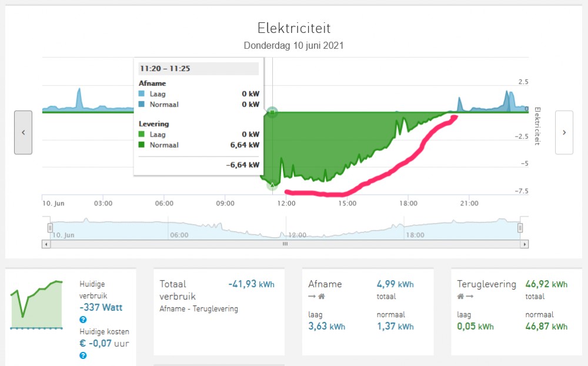The image size is (588, 366).
Task: Select the Totaal verbruik card
Action: (219, 312)
